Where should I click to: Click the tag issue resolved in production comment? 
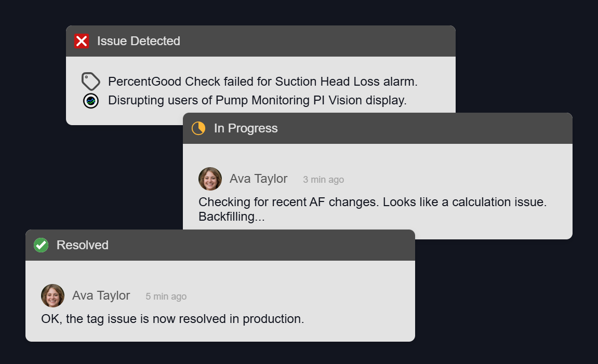(x=173, y=319)
